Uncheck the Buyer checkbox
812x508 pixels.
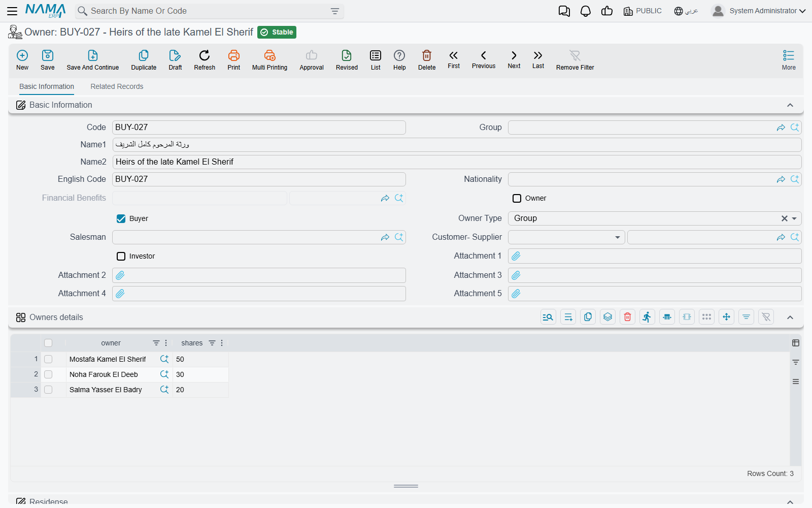[x=121, y=218]
